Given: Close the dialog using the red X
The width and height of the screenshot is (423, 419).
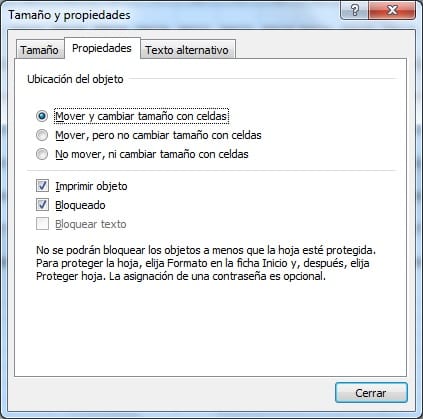Looking at the screenshot, I should pyautogui.click(x=392, y=10).
